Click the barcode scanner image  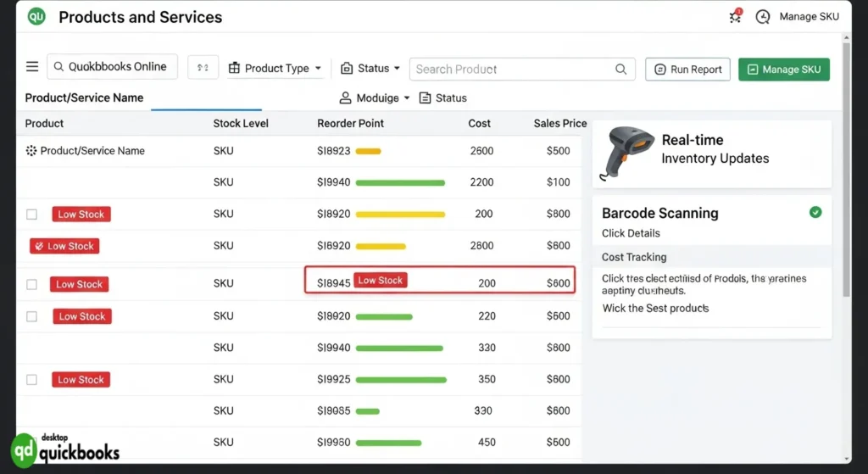[625, 151]
